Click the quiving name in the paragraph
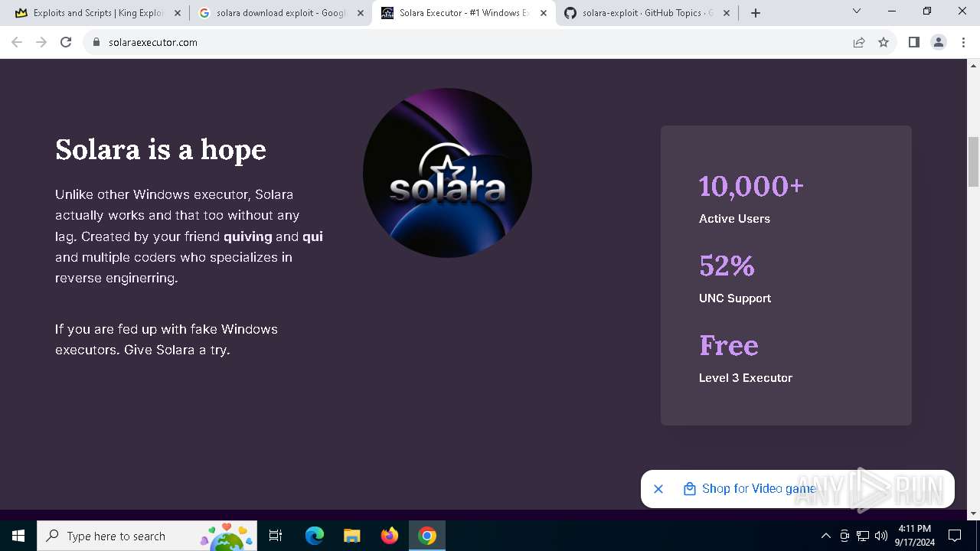This screenshot has height=551, width=980. (x=248, y=236)
